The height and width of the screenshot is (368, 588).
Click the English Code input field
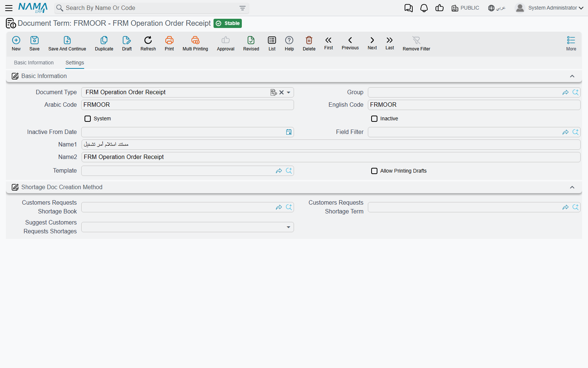(x=474, y=105)
